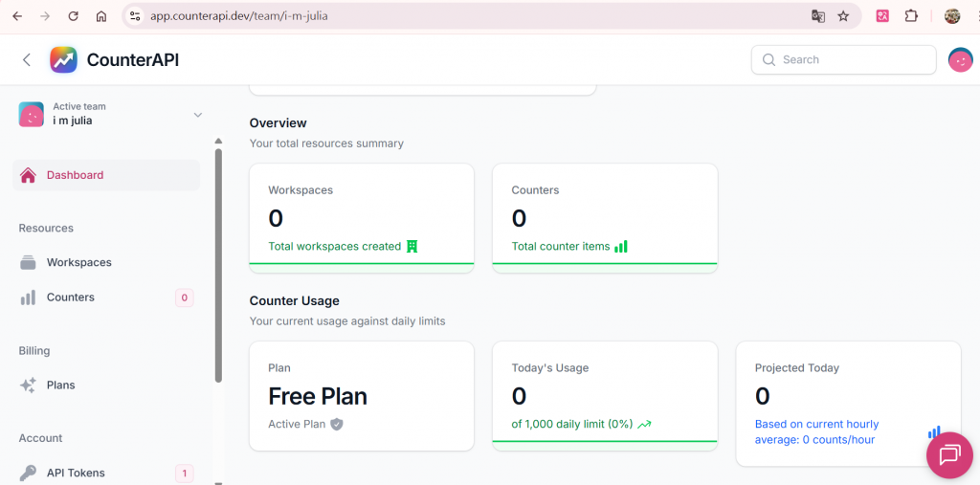Select Plans under Billing
This screenshot has height=485, width=980.
coord(61,385)
